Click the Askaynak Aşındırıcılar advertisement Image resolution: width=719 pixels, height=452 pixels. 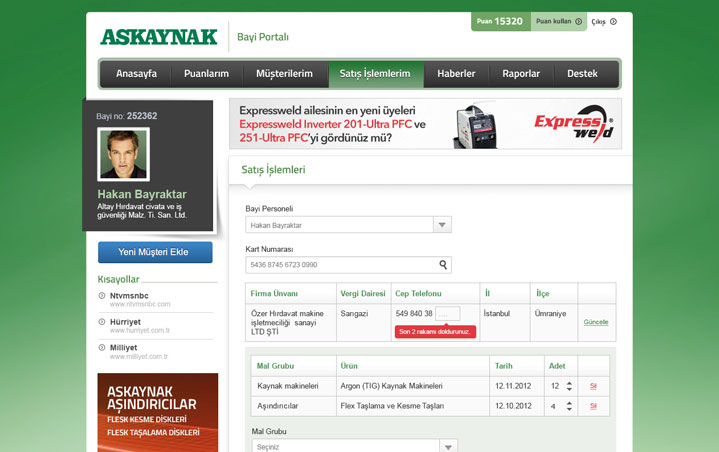point(158,413)
